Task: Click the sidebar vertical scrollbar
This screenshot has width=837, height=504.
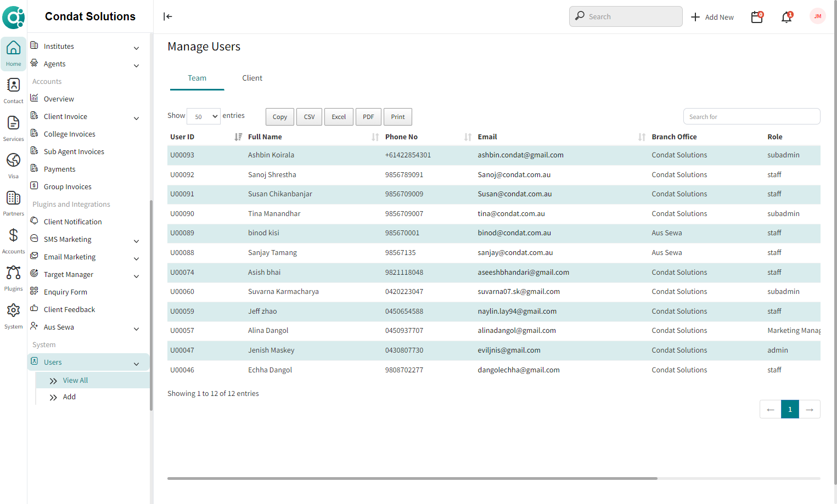Action: [151, 305]
